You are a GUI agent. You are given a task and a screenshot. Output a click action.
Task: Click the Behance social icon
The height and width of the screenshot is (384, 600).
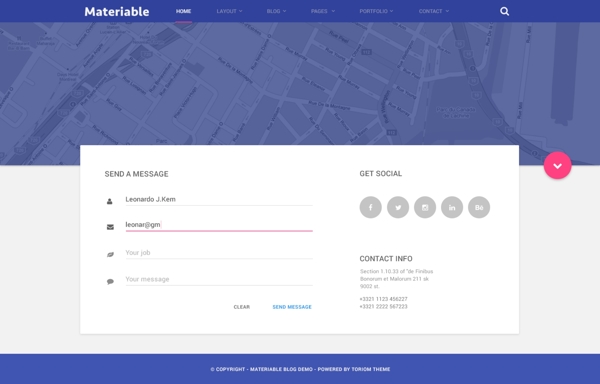[x=479, y=207]
